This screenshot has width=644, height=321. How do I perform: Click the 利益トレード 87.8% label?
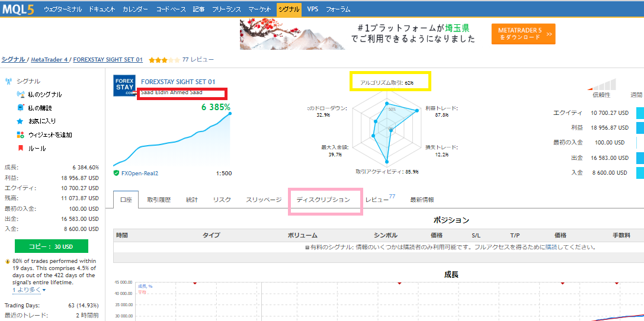441,112
